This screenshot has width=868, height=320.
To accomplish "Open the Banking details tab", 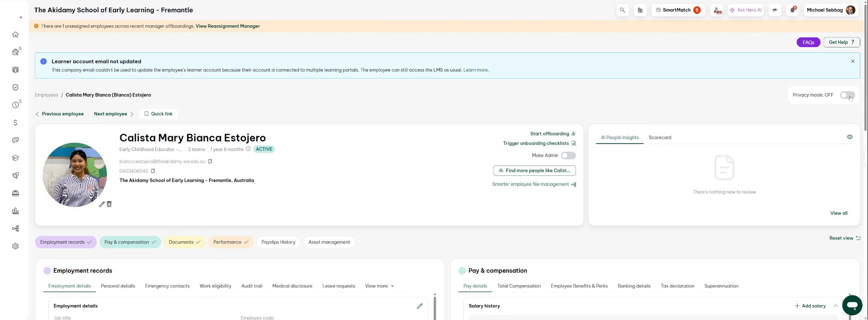I will coord(634,286).
